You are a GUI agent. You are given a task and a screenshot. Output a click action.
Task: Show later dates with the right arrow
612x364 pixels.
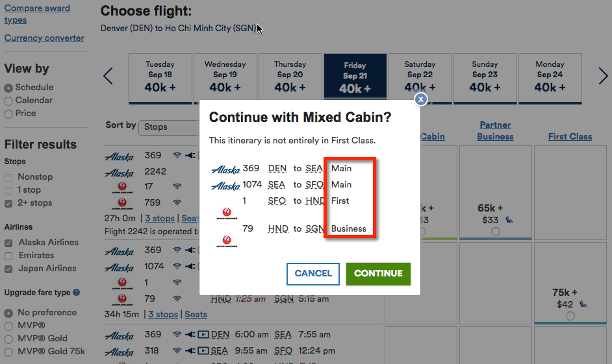click(603, 76)
